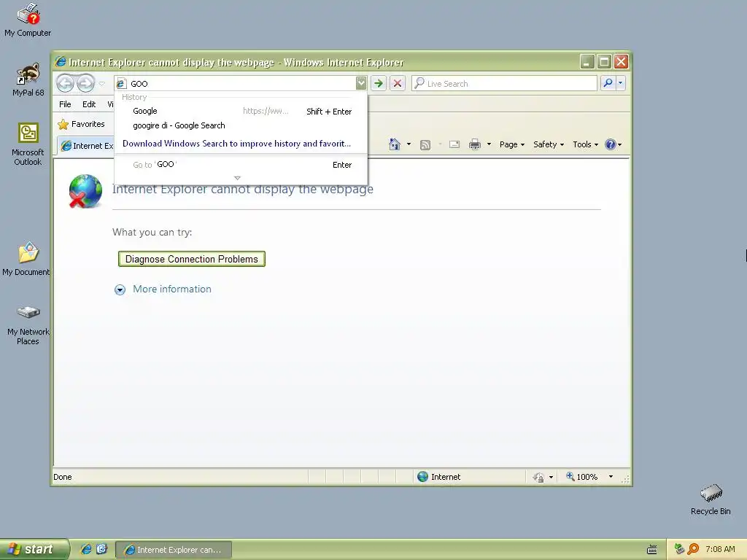Expand the autocomplete list bottom chevron

click(237, 178)
